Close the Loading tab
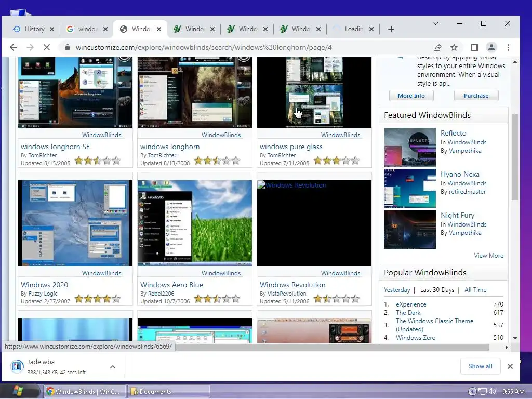532x399 pixels. pos(371,29)
